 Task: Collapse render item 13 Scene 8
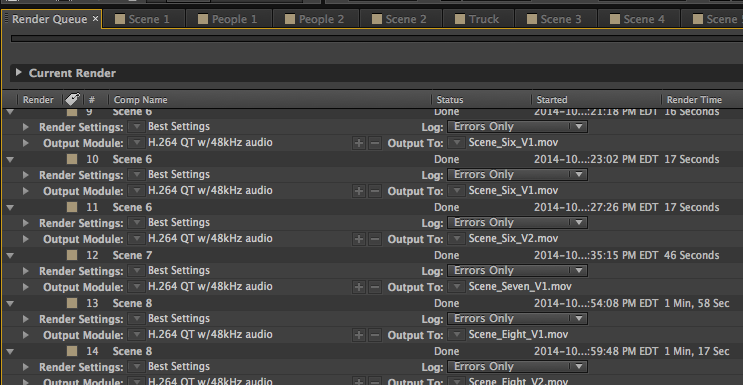10,303
